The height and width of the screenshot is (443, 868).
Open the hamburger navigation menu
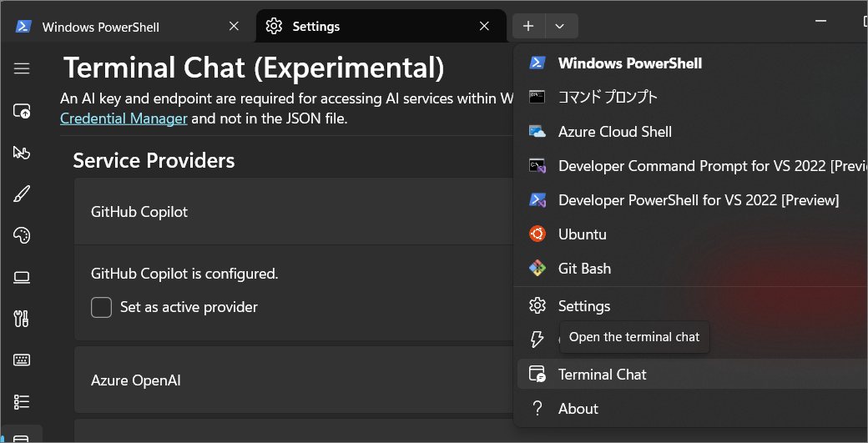[x=22, y=68]
